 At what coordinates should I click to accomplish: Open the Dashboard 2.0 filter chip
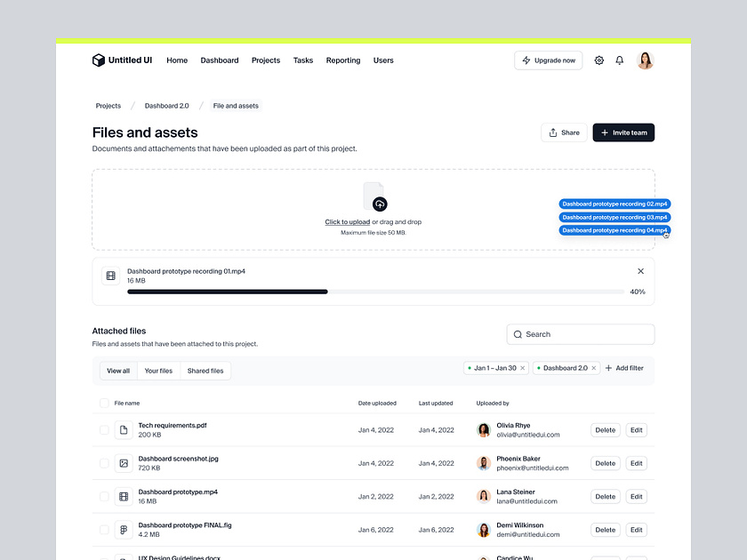pos(563,367)
